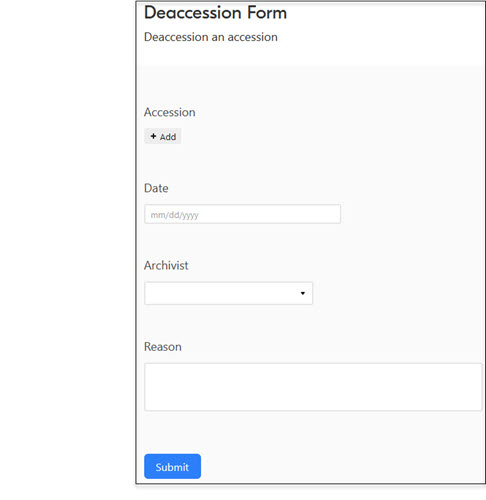
Task: Click the word 'Add' in Accession section
Action: (168, 137)
